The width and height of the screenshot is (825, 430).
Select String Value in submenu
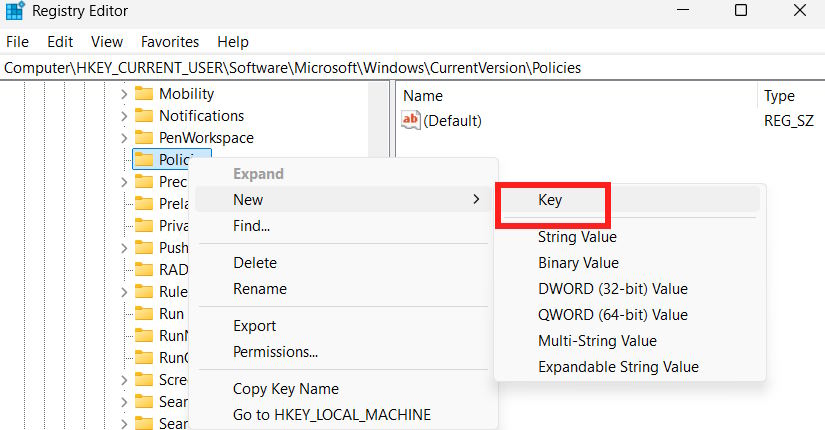point(577,237)
